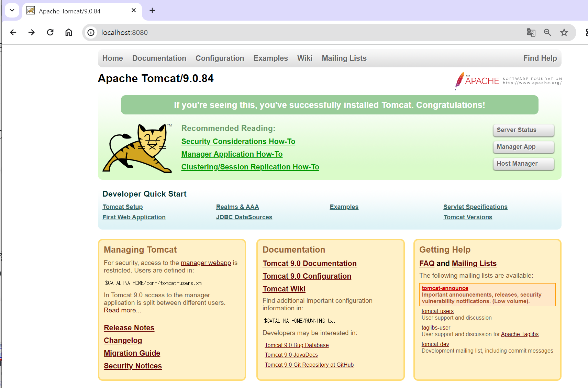This screenshot has height=388, width=588.
Task: Open Tomcat 9.0 Documentation link
Action: pos(310,264)
